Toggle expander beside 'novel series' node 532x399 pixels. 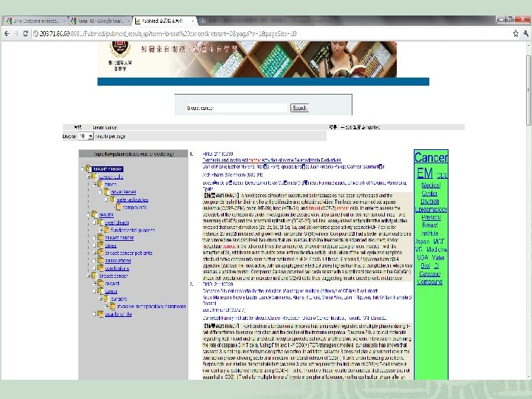[100, 191]
